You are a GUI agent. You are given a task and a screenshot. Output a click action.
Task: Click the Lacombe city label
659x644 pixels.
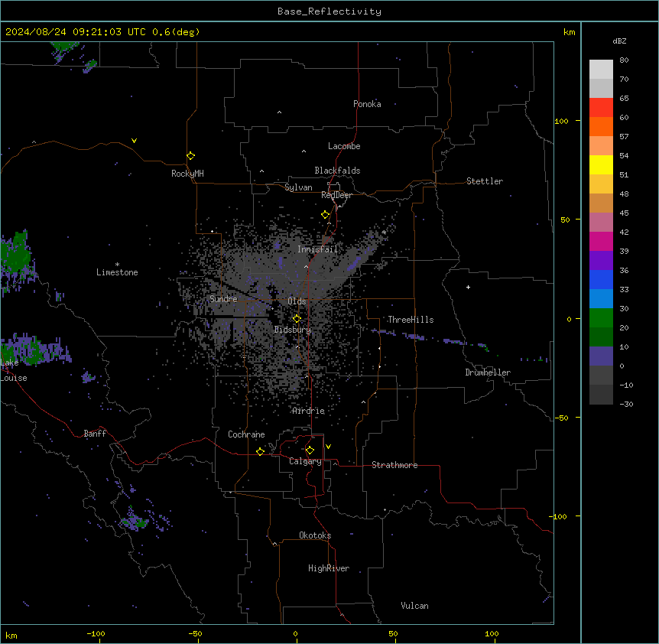pyautogui.click(x=344, y=146)
